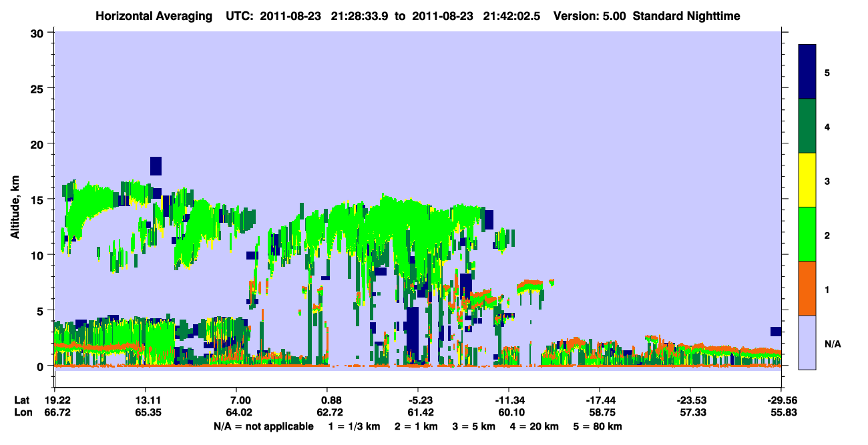Click latitude value 7.00

pos(236,400)
